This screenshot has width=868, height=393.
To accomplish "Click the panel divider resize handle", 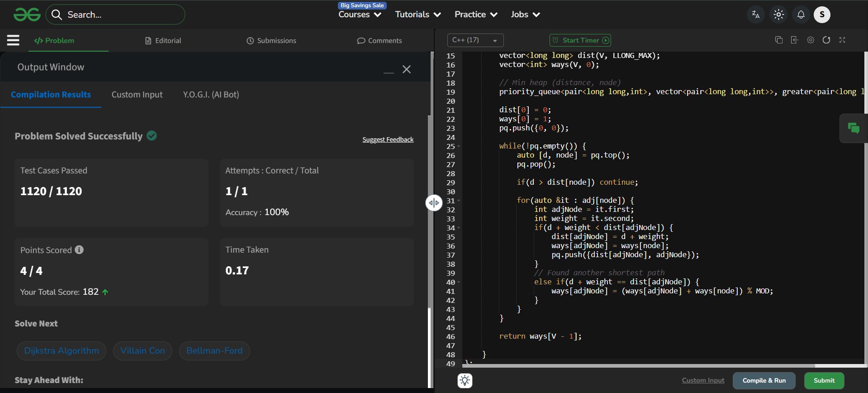I will (x=433, y=203).
